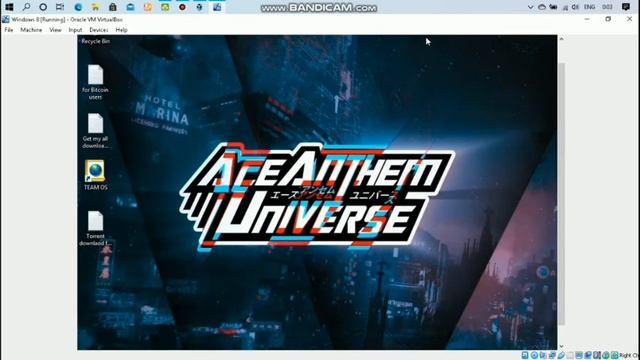
Task: Select the TEAM OS desktop shortcut
Action: [x=95, y=175]
